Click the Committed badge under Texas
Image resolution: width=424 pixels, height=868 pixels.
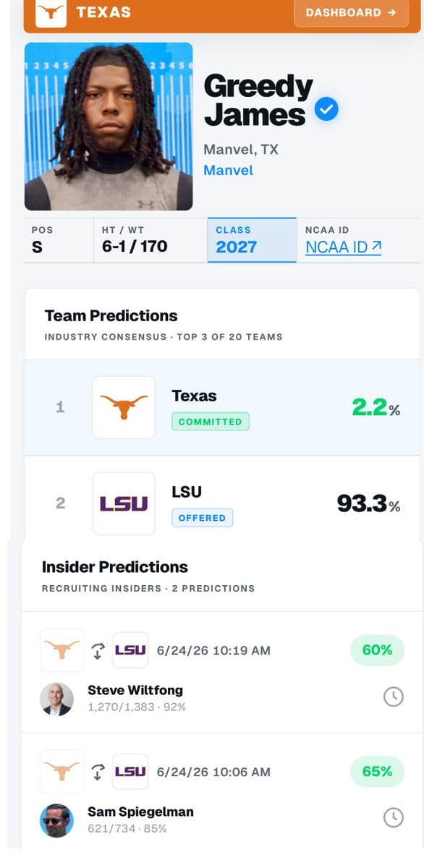point(211,422)
